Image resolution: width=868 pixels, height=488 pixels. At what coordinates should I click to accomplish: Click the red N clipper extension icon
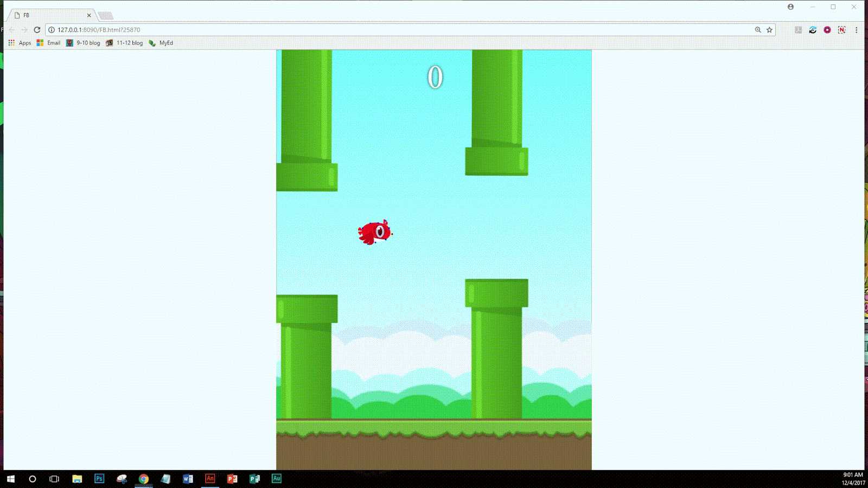(841, 30)
